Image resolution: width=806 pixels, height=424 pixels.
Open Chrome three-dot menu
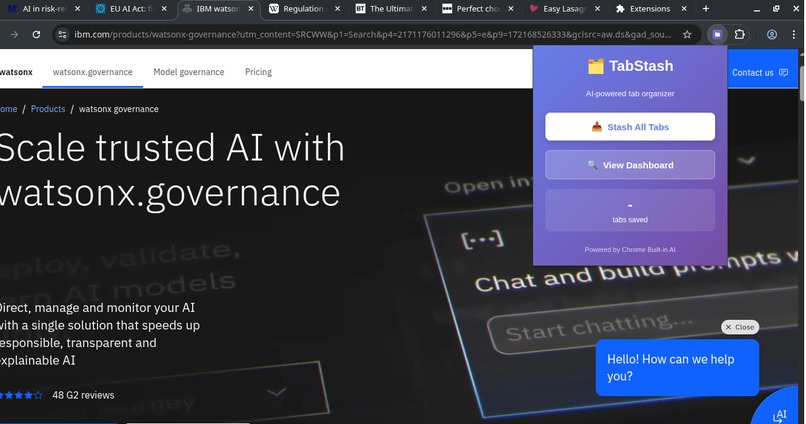click(794, 34)
